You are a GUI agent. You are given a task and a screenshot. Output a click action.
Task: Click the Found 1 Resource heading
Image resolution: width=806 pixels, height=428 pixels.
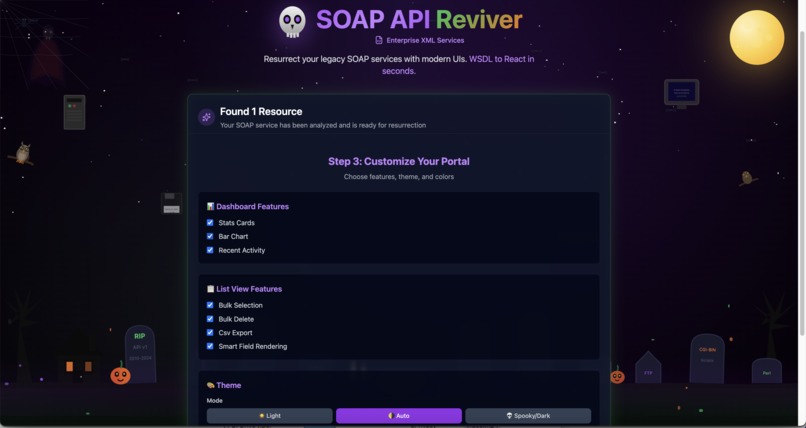tap(261, 111)
